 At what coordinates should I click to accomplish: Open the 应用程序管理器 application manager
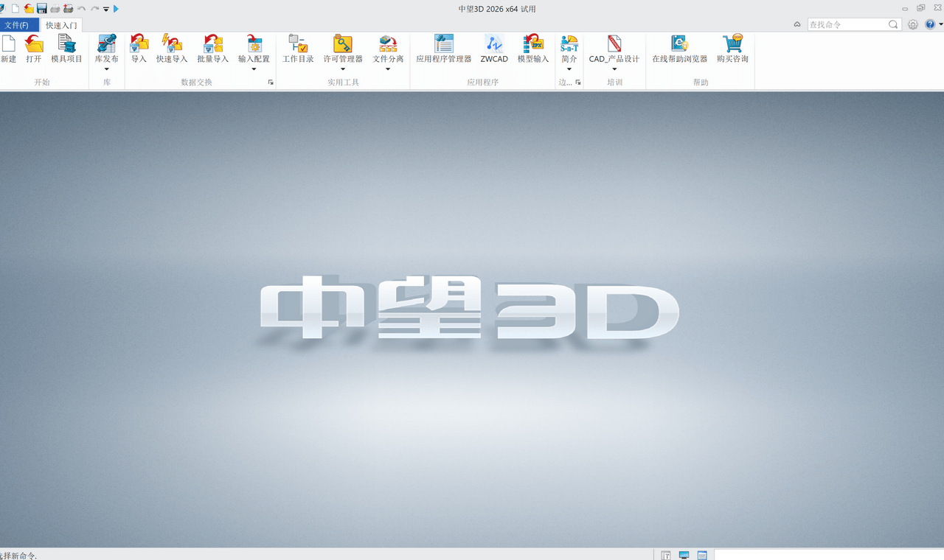[x=443, y=49]
